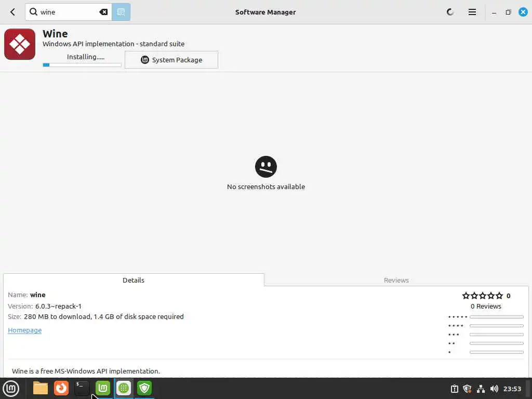Open the clock showing 23:53
The width and height of the screenshot is (532, 399).
coord(512,389)
